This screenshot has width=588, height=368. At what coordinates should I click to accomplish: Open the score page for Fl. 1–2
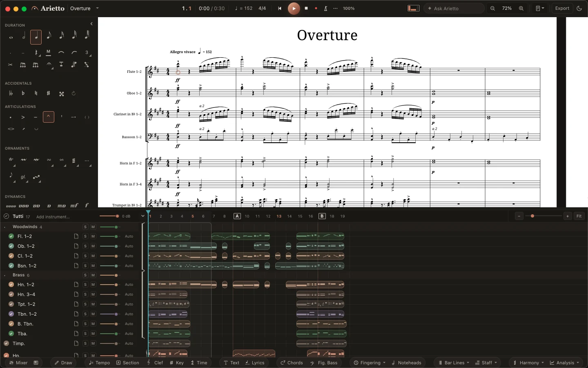click(x=76, y=236)
